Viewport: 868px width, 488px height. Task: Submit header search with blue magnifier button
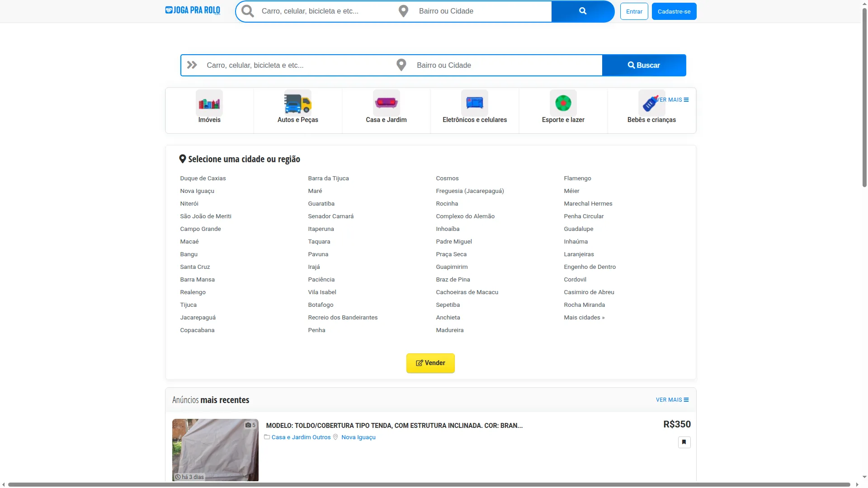click(x=583, y=11)
